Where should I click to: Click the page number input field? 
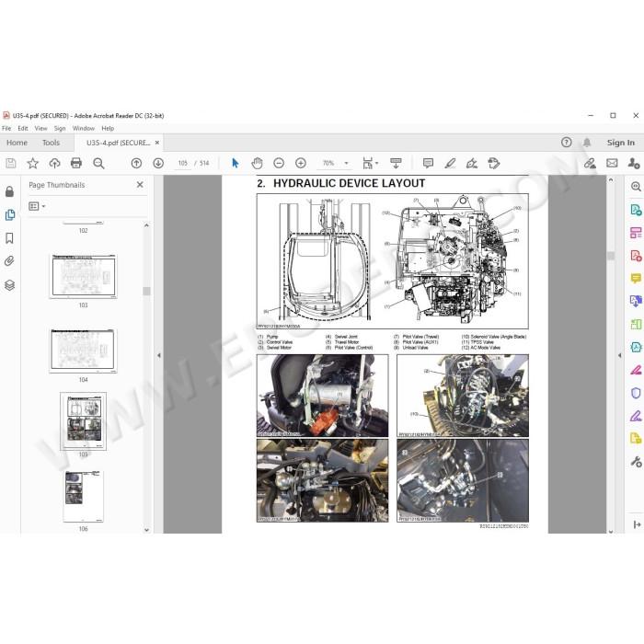[183, 164]
